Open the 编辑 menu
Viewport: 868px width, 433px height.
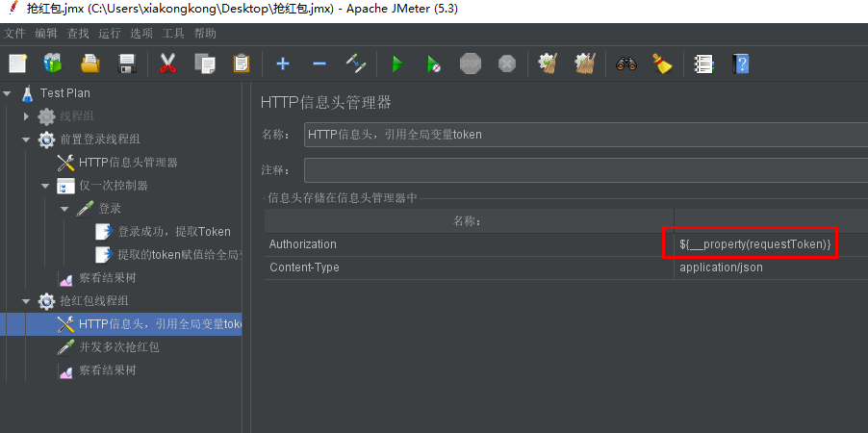46,34
